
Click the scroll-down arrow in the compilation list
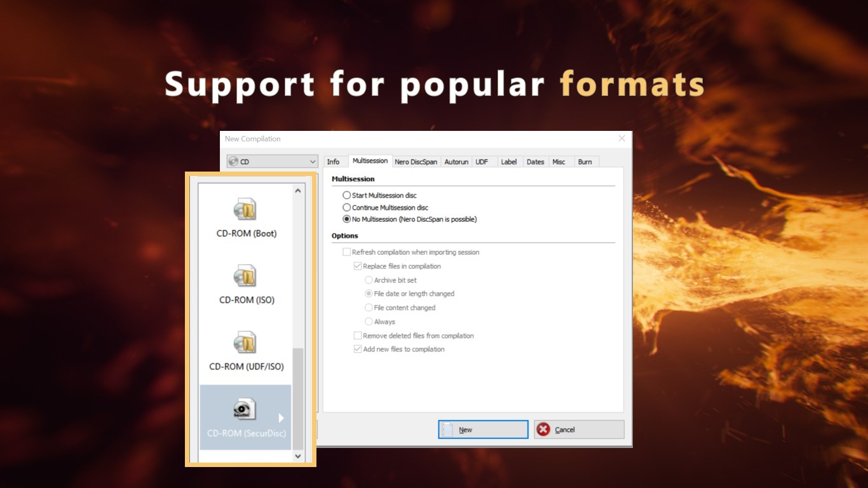click(297, 456)
